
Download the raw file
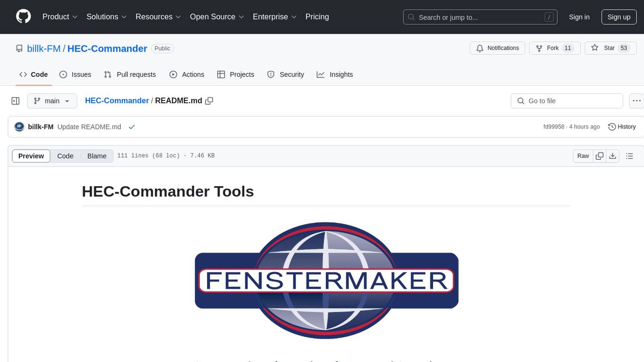point(612,156)
